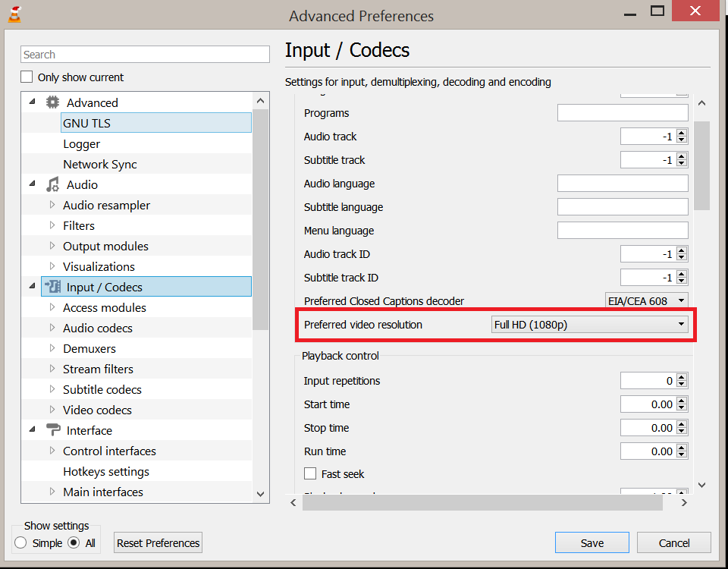This screenshot has height=569, width=728.
Task: Click the Subtitle language field
Action: click(x=623, y=206)
